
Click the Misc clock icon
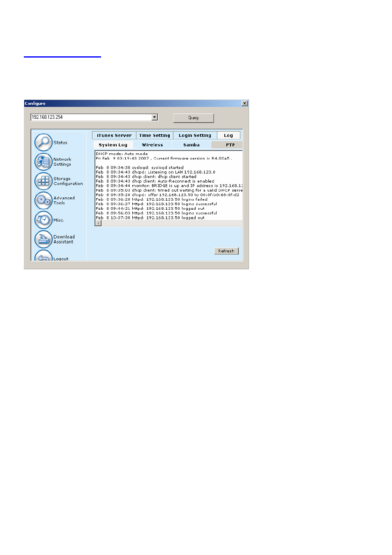tap(43, 220)
